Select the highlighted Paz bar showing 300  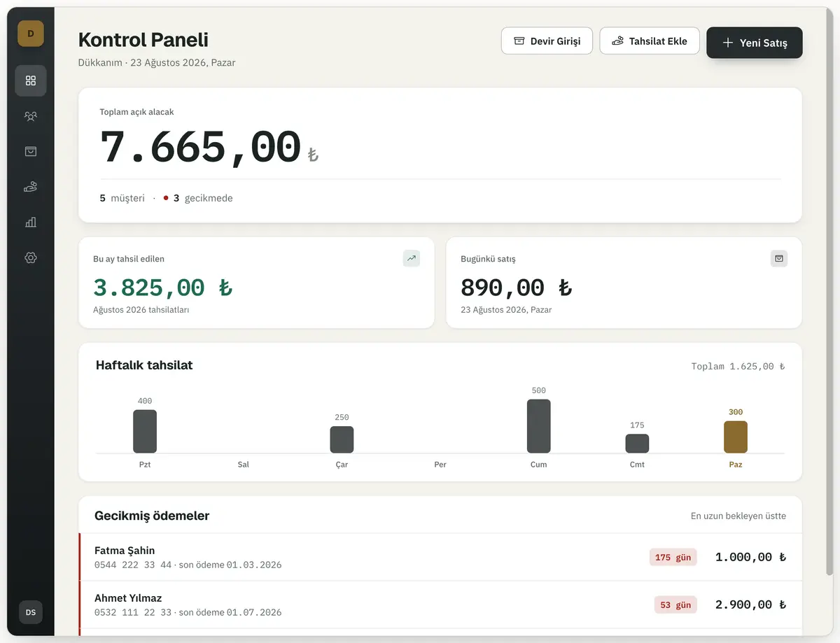[x=736, y=437]
